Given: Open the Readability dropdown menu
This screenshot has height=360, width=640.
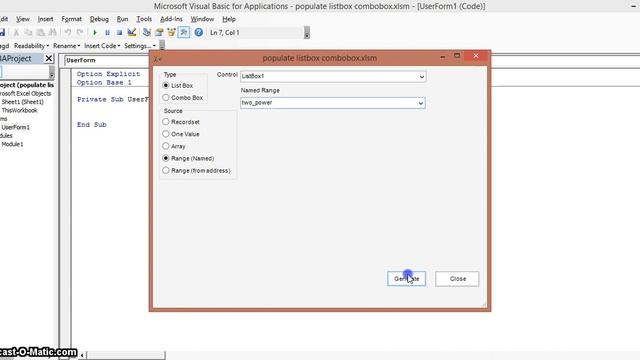Looking at the screenshot, I should click(x=31, y=46).
